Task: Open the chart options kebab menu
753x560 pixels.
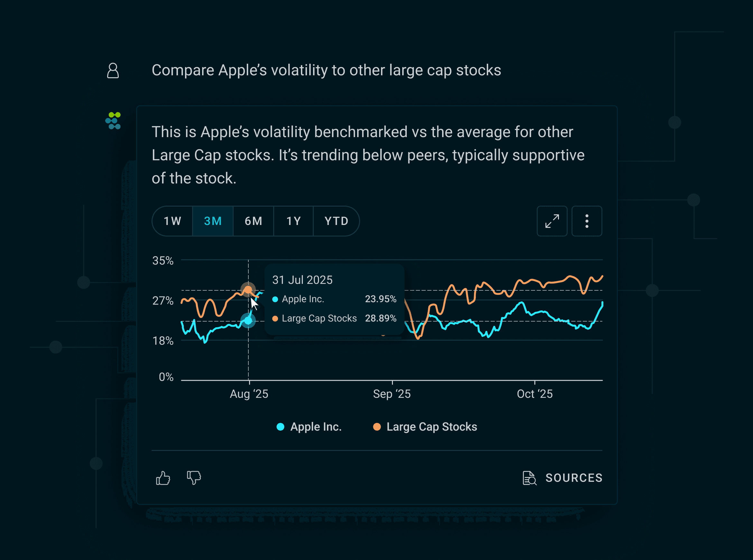Action: click(x=587, y=221)
